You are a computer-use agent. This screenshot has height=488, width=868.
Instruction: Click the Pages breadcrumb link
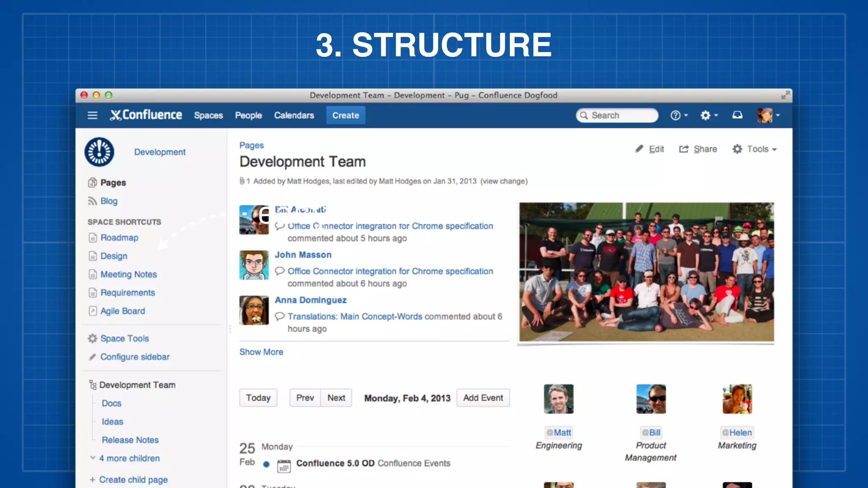(251, 145)
